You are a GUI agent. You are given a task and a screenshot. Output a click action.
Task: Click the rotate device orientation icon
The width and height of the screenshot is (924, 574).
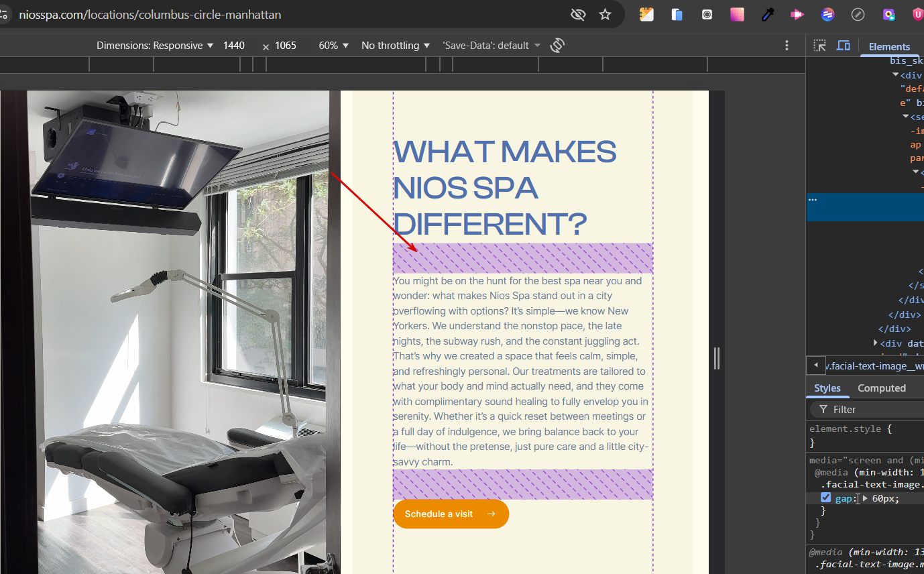pyautogui.click(x=557, y=46)
